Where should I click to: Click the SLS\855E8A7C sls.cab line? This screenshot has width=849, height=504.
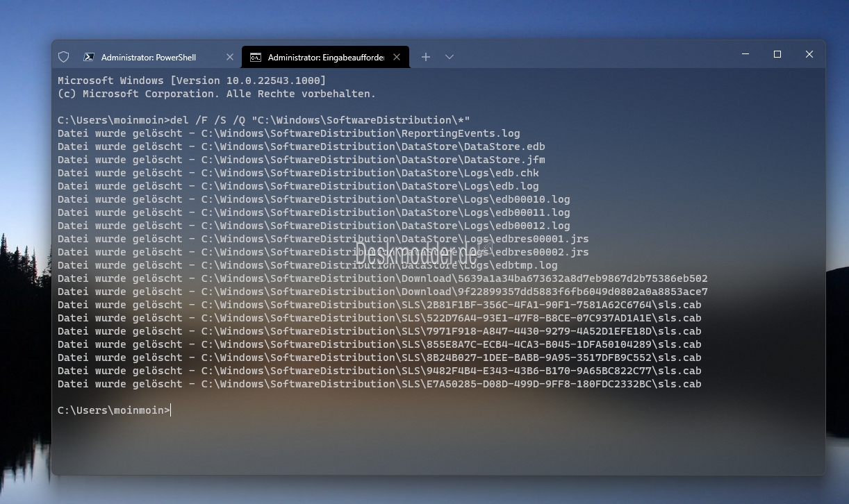pos(379,344)
